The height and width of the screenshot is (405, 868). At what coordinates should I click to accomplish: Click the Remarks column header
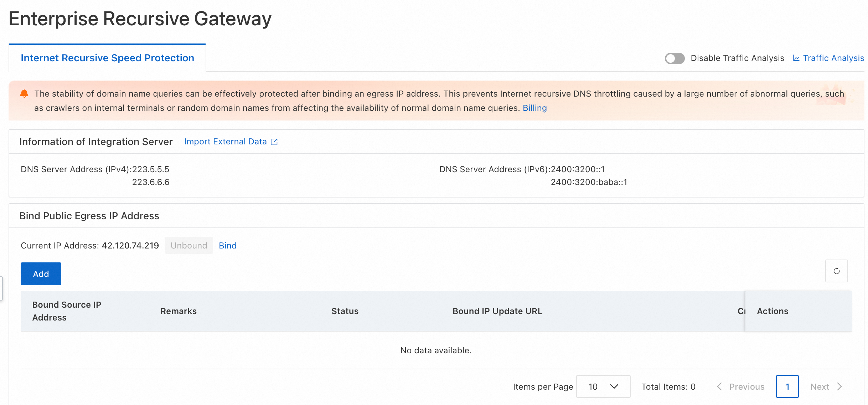click(178, 311)
